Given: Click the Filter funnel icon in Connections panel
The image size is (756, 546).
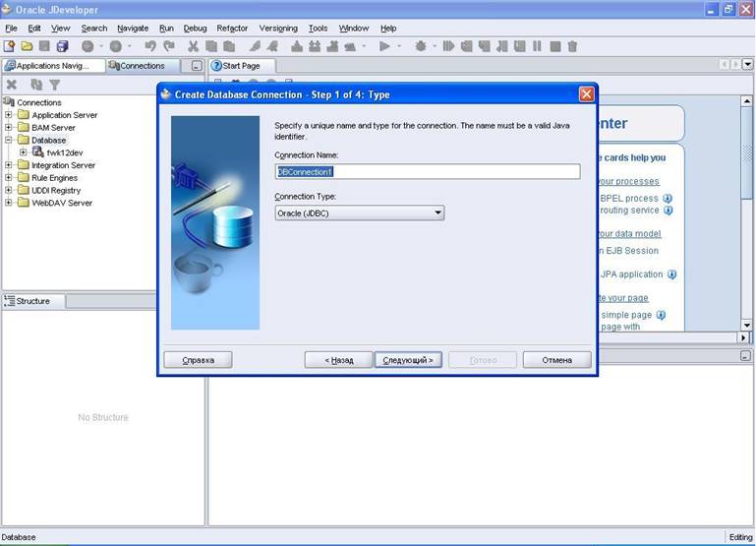Looking at the screenshot, I should click(54, 85).
